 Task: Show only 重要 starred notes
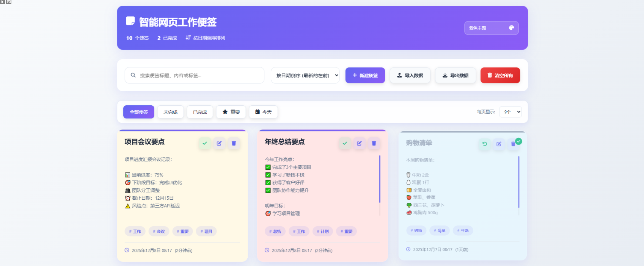pyautogui.click(x=231, y=112)
